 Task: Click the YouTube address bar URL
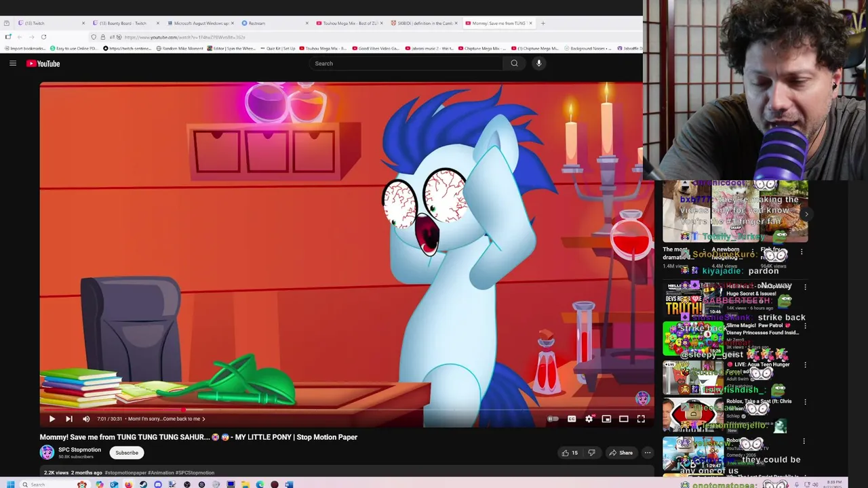pyautogui.click(x=184, y=37)
